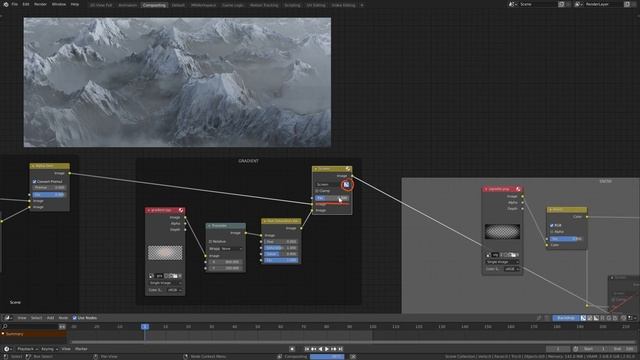Open the Screen blend type dropdown
The width and height of the screenshot is (640, 360).
(x=328, y=184)
